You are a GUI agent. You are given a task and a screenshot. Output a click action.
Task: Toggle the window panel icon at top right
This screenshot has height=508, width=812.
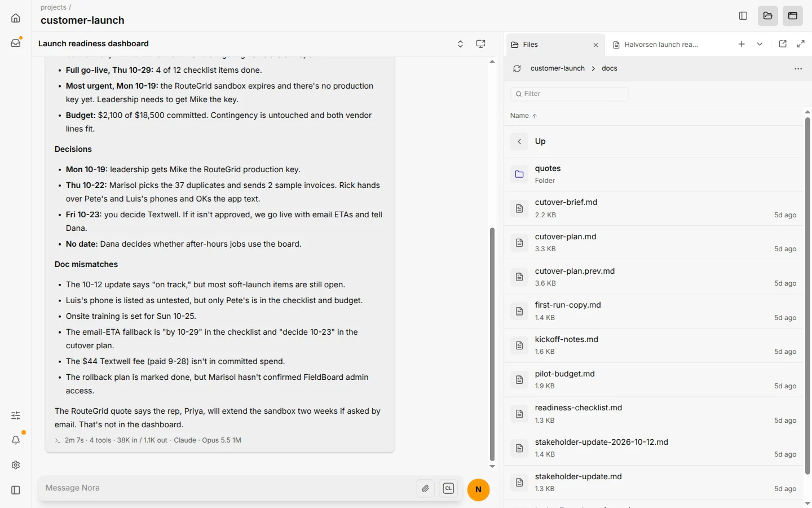click(x=793, y=16)
